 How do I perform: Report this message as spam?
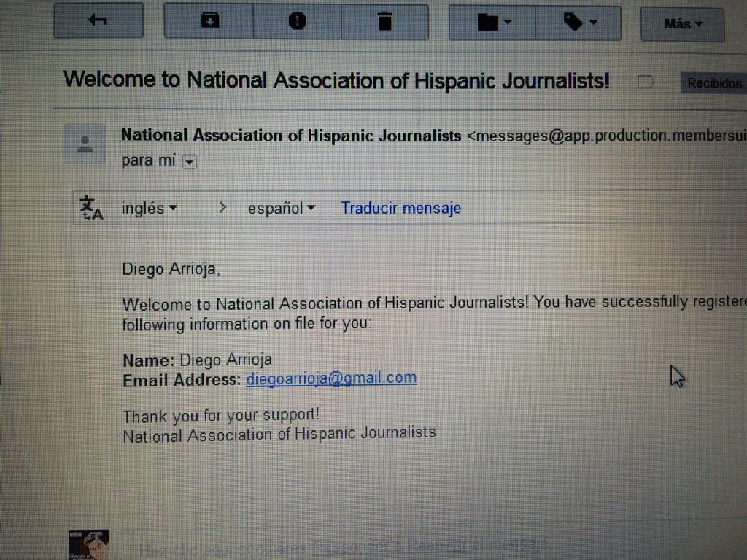tap(298, 21)
